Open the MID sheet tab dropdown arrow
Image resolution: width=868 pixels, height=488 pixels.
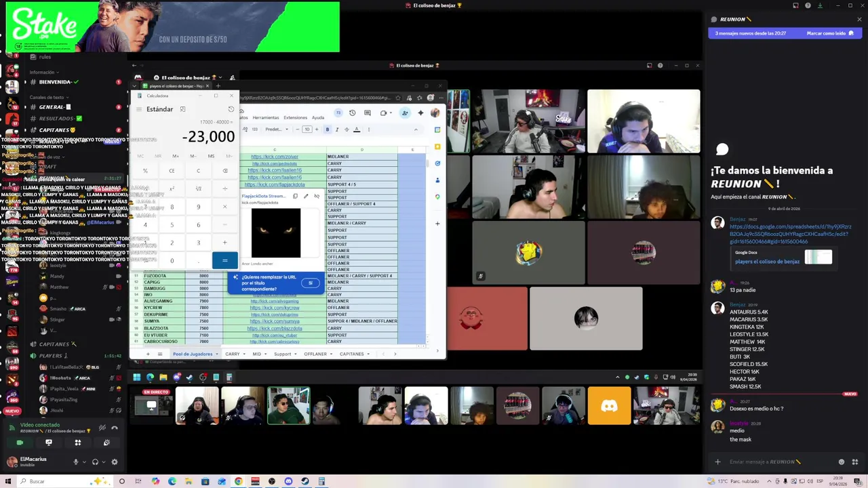tap(265, 354)
